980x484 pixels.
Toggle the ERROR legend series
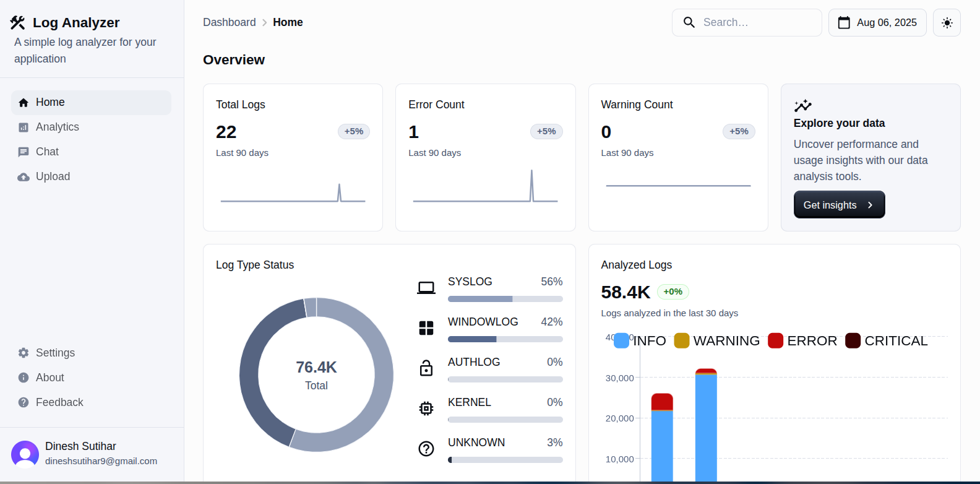pyautogui.click(x=802, y=340)
